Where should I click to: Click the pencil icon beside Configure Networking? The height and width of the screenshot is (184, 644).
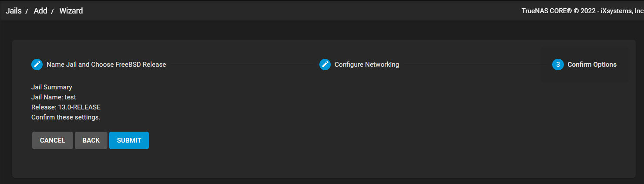tap(325, 65)
